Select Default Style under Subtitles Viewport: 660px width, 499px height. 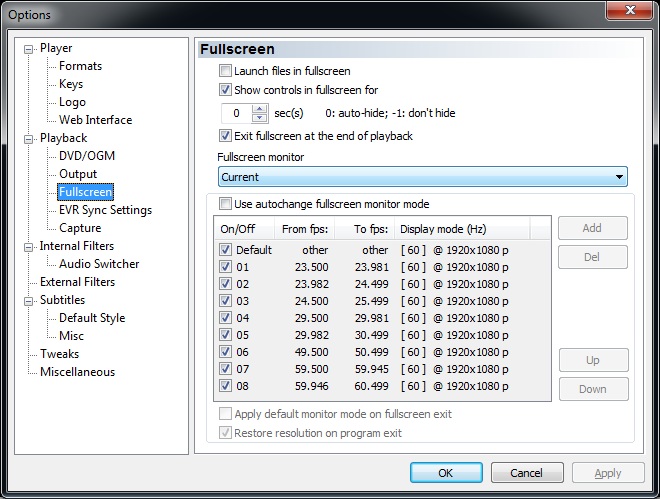coord(92,318)
